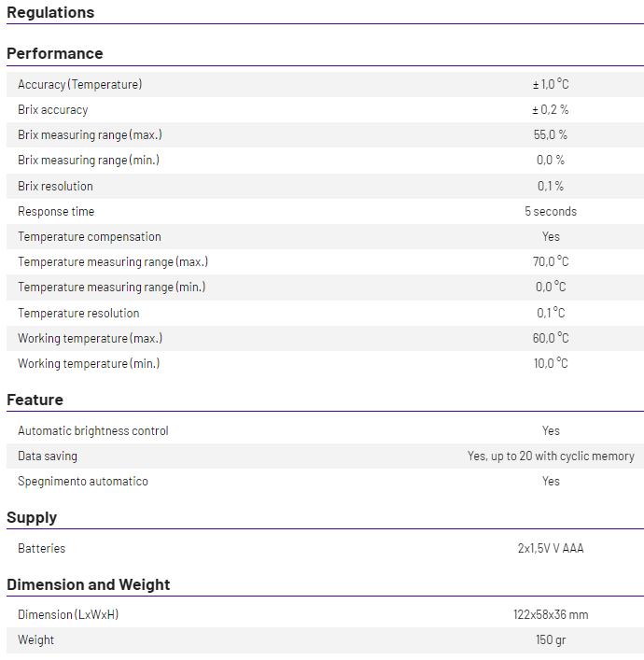Select the Supply section heading

point(32,517)
